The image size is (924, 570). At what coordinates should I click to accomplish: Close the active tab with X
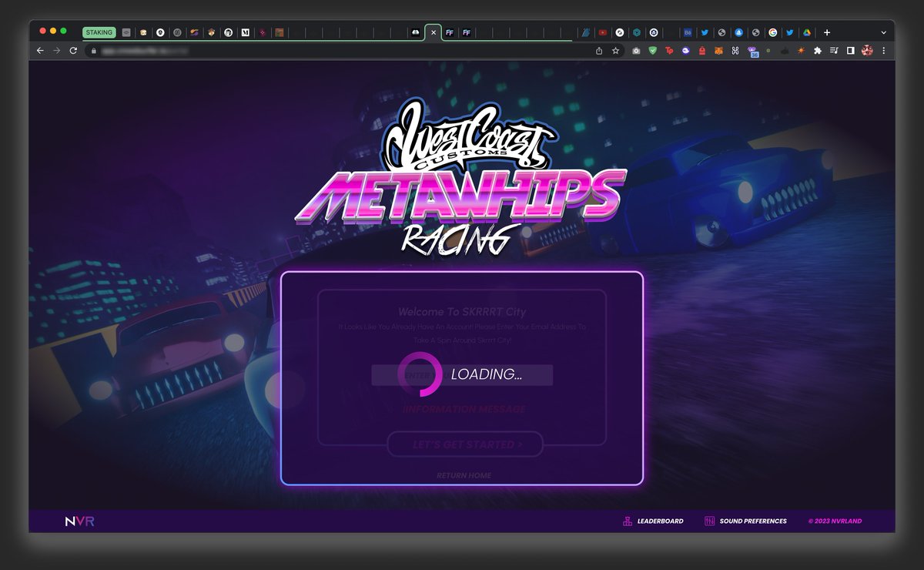point(433,32)
